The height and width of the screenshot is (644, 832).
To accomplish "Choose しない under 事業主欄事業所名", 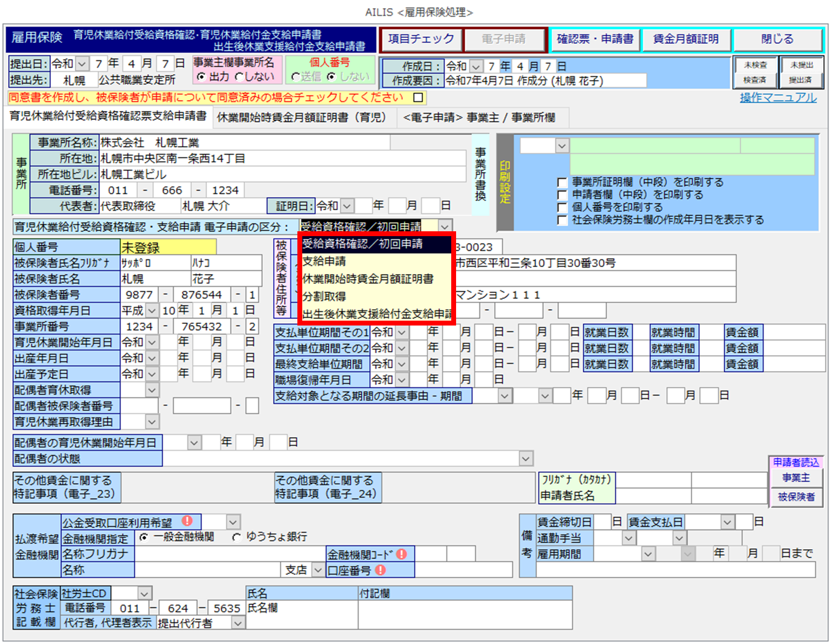I will coord(239,77).
